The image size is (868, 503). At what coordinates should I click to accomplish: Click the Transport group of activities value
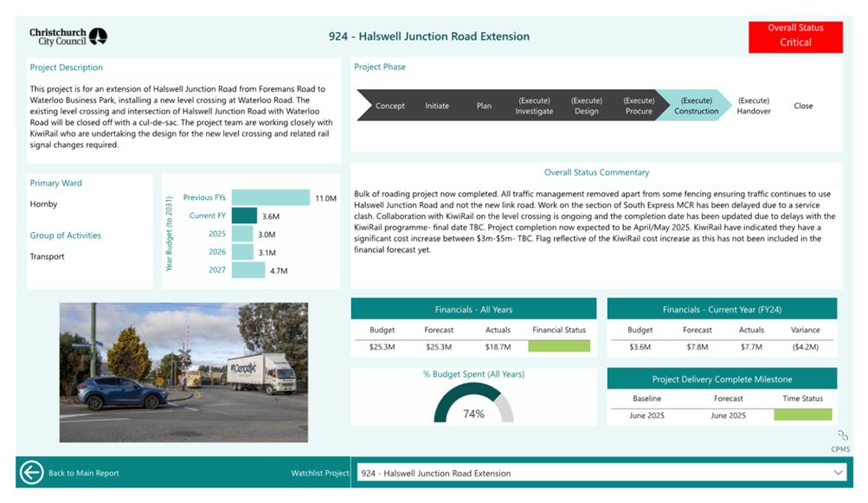[47, 256]
